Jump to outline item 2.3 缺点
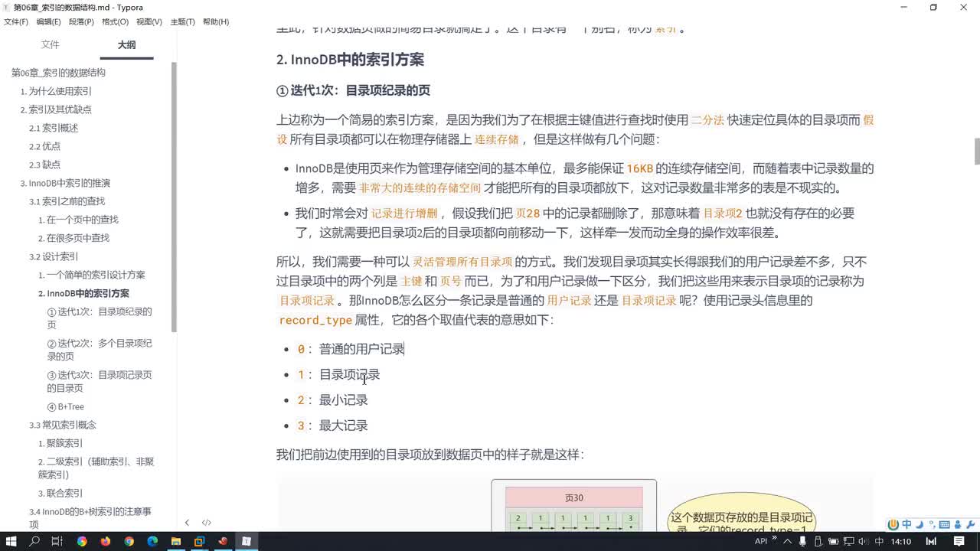The image size is (980, 551). coord(44,165)
